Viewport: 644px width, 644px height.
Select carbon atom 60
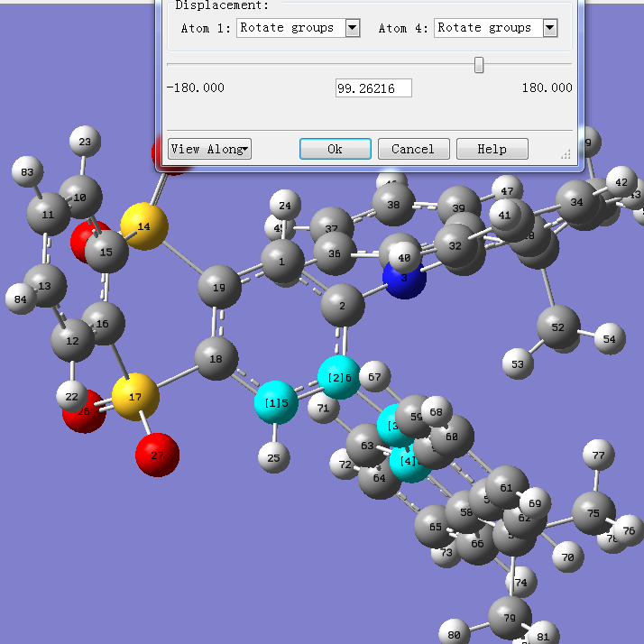tap(452, 437)
